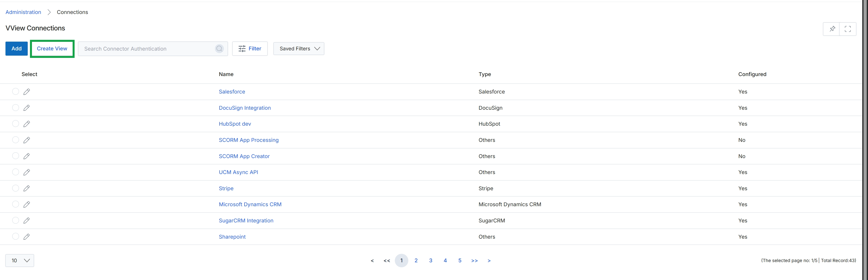Edit Microsoft Dynamics CRM with pencil icon
Viewport: 868px width, 280px height.
[27, 204]
